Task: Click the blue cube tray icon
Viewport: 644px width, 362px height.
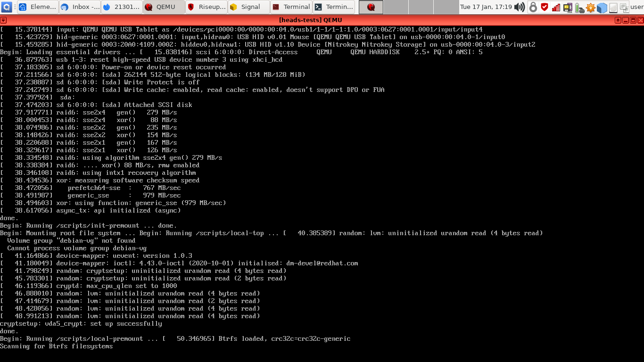Action: point(603,7)
